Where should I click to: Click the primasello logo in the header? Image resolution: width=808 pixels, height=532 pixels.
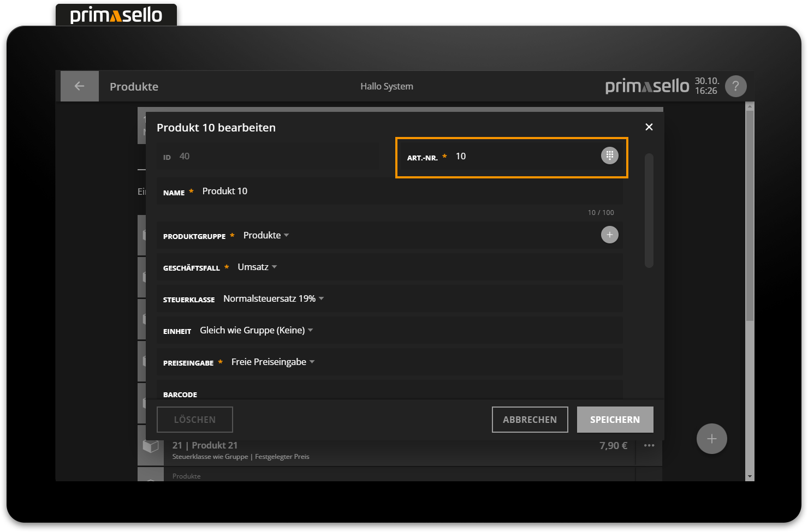[x=646, y=86]
